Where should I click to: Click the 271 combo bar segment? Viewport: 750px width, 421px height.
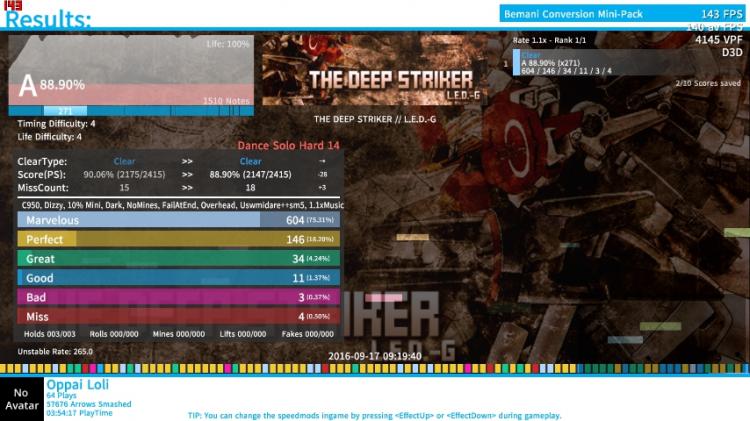[65, 111]
